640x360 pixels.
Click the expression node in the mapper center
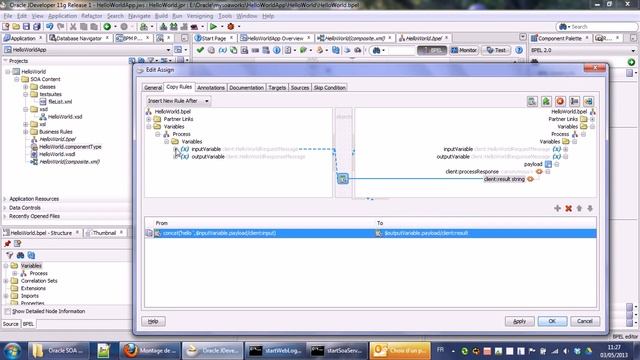tap(342, 178)
